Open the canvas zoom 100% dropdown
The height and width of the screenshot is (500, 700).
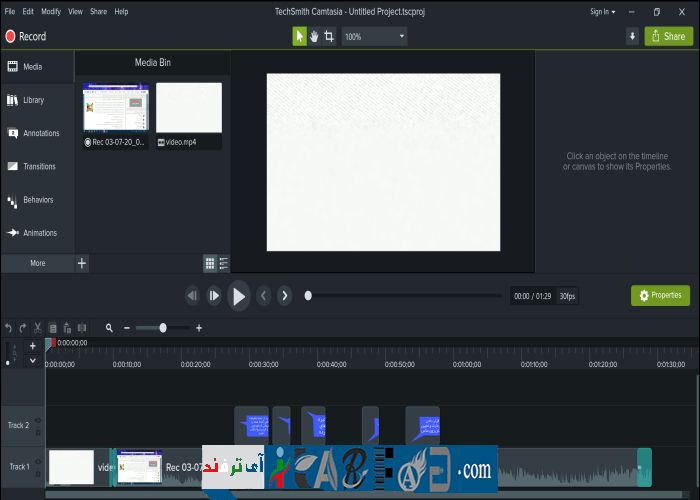click(x=374, y=36)
